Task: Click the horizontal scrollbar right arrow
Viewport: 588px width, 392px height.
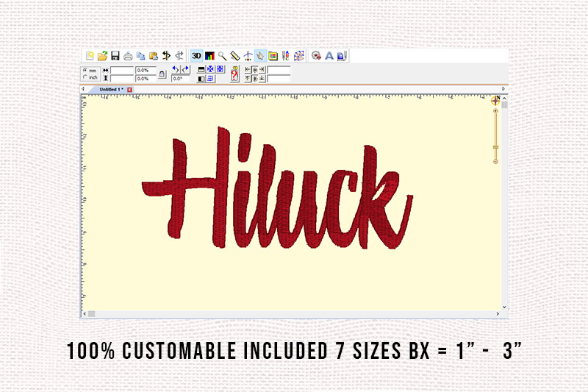Action: [498, 313]
